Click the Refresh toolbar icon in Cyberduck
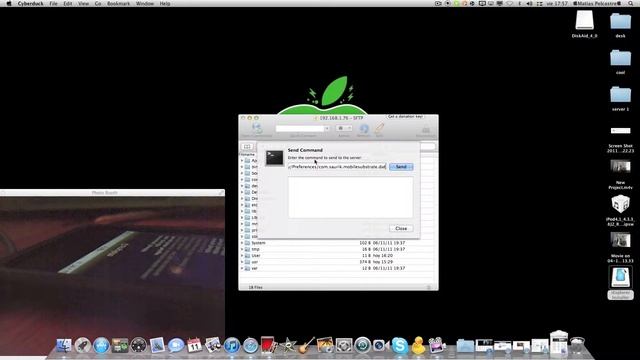The image size is (640, 360). point(363,130)
